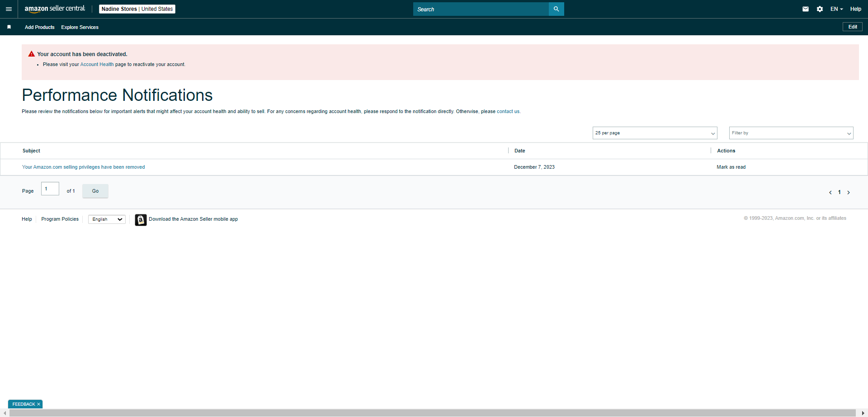Click the Page number input field
The width and height of the screenshot is (868, 417).
click(x=50, y=189)
